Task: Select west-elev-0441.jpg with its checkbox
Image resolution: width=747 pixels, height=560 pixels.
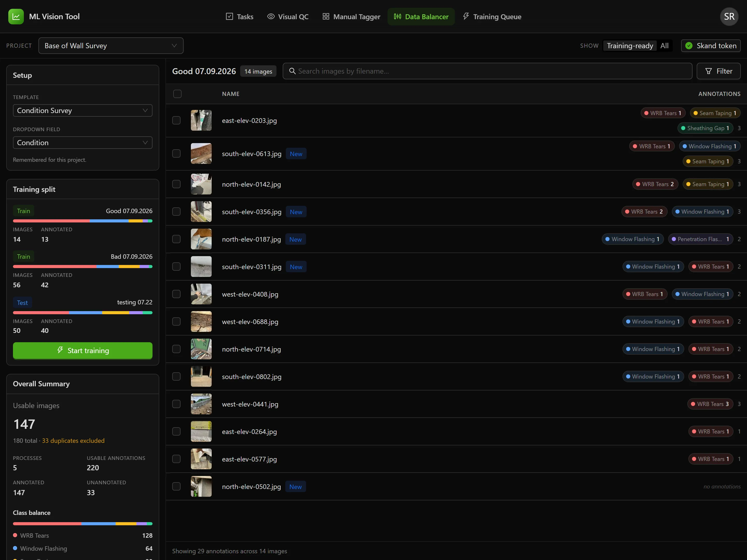Action: (x=176, y=404)
